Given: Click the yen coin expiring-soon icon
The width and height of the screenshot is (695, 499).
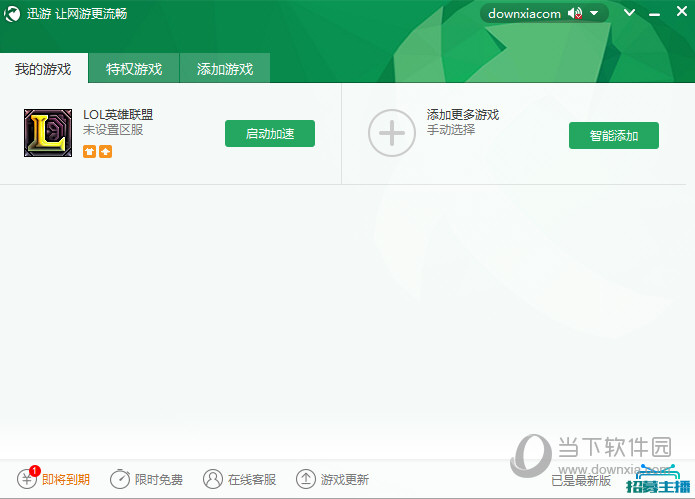Looking at the screenshot, I should (28, 479).
